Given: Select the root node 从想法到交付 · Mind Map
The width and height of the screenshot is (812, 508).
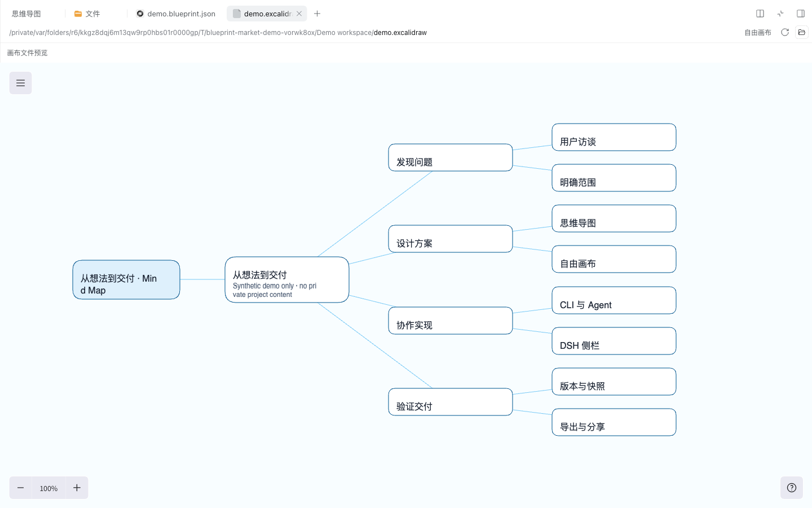Looking at the screenshot, I should [126, 280].
